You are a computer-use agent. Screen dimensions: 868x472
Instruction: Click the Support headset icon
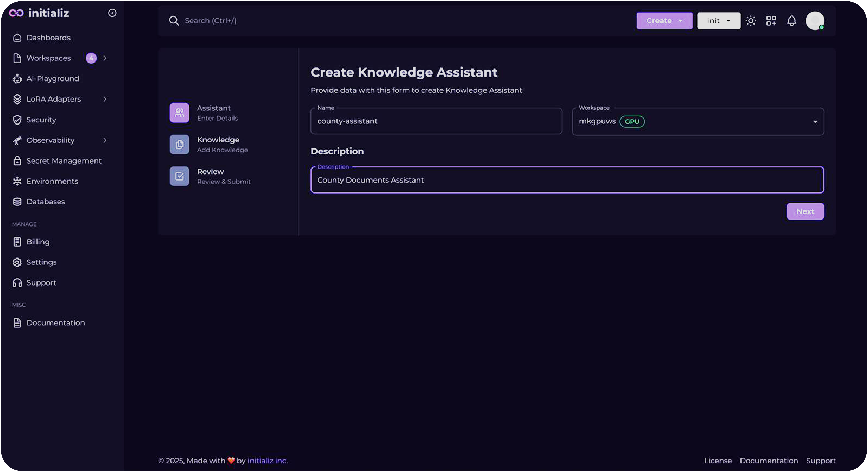(17, 283)
